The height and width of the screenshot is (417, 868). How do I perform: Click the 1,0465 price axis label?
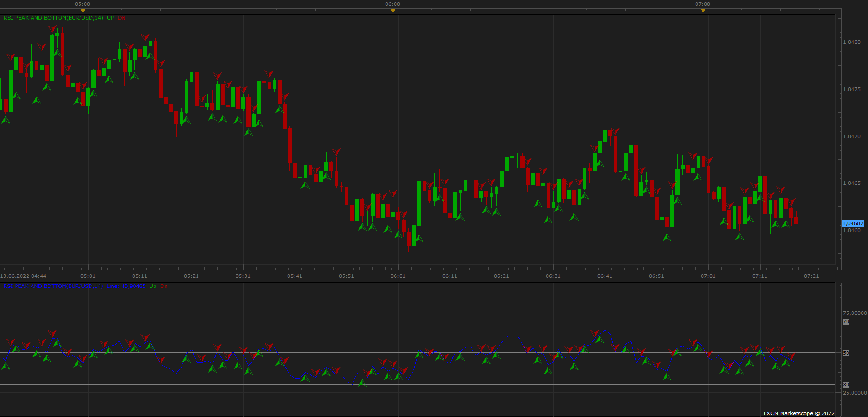click(x=852, y=183)
